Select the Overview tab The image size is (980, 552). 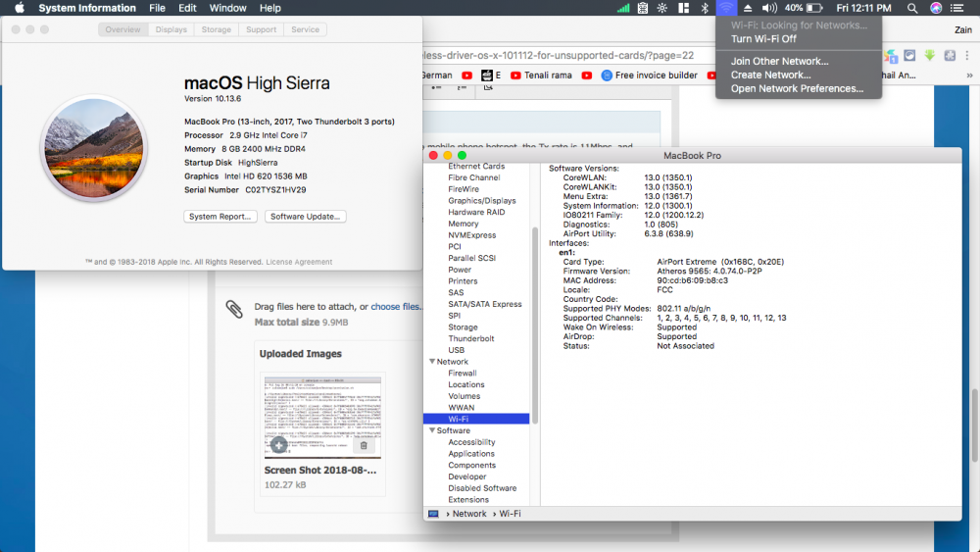tap(123, 29)
